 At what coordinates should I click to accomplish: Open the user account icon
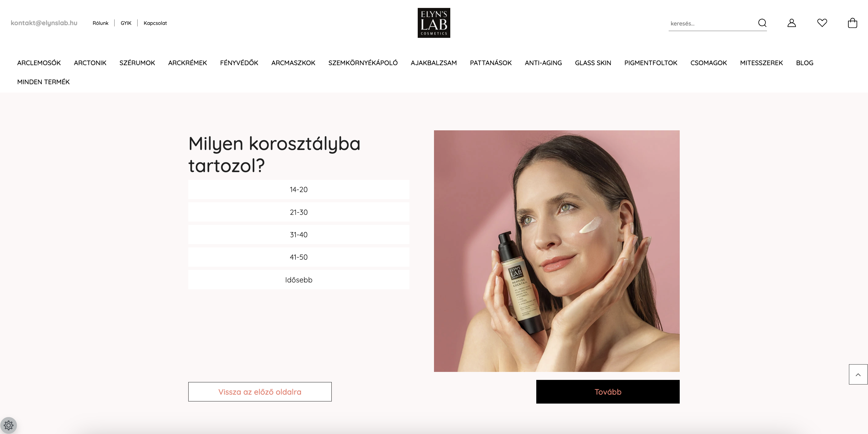coord(792,23)
